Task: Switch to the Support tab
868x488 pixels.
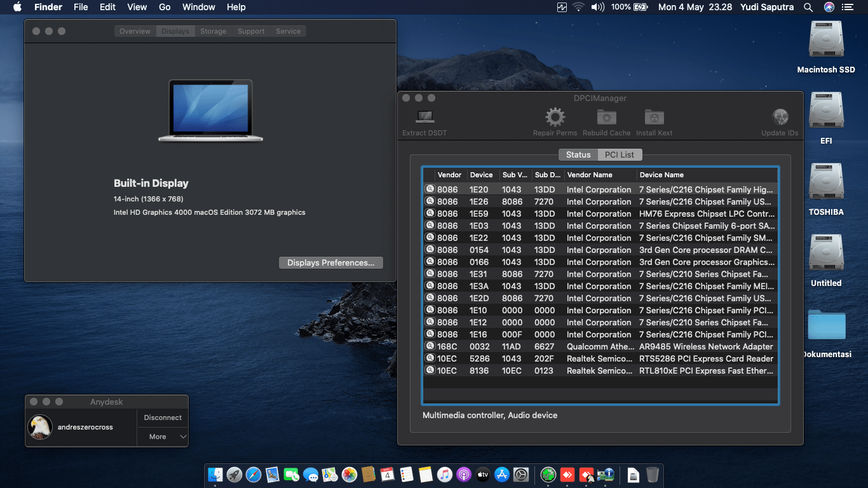Action: click(251, 31)
